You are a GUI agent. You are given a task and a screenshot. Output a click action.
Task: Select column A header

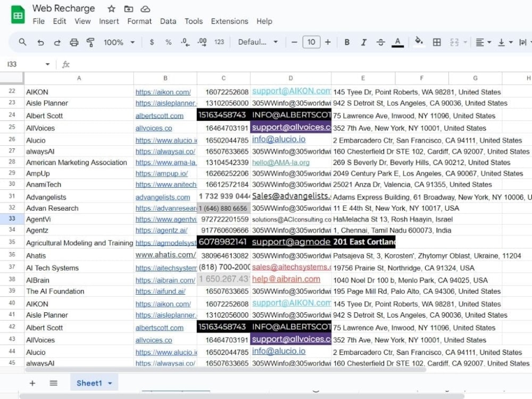[79, 78]
